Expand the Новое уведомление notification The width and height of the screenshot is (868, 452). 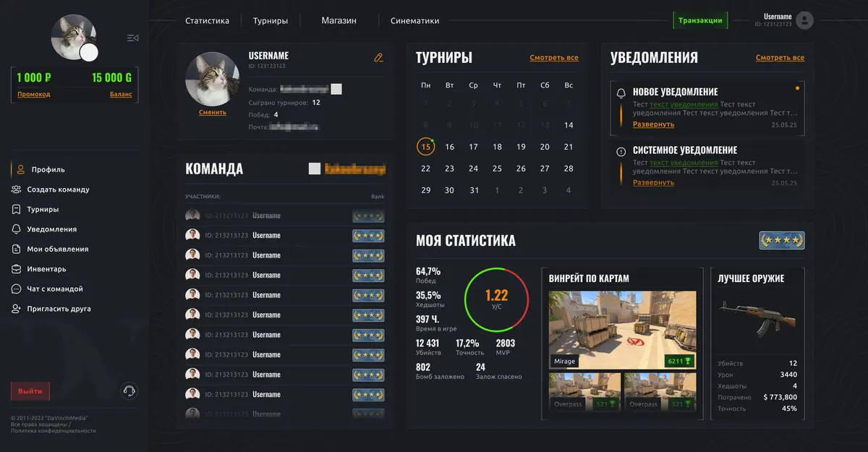tap(653, 124)
